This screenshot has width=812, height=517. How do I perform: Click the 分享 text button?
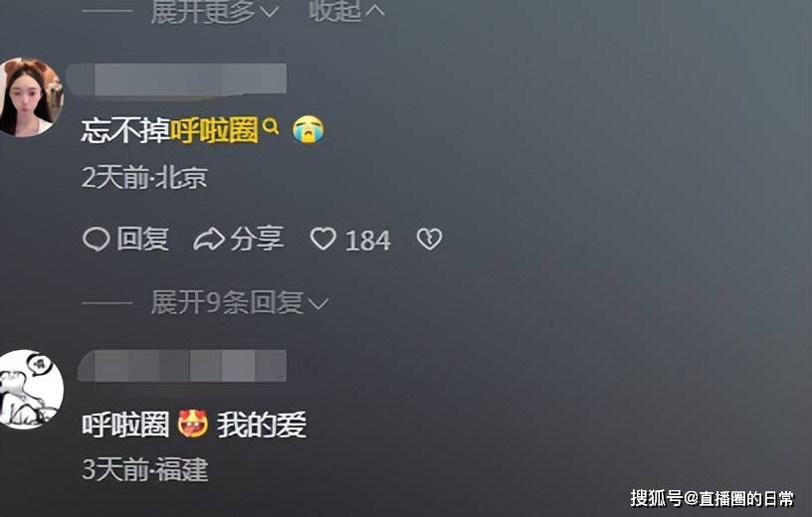pos(257,239)
